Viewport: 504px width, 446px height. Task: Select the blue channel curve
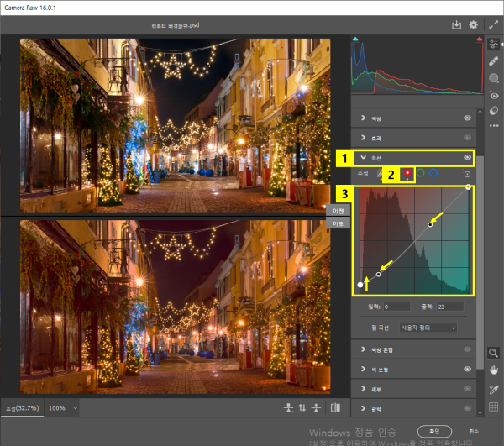[433, 173]
